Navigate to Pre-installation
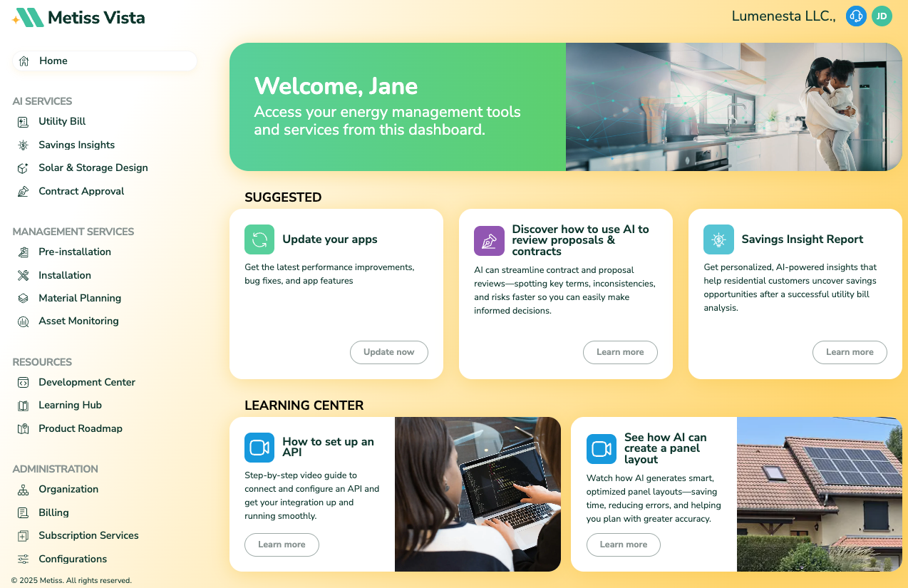This screenshot has width=908, height=588. click(75, 252)
